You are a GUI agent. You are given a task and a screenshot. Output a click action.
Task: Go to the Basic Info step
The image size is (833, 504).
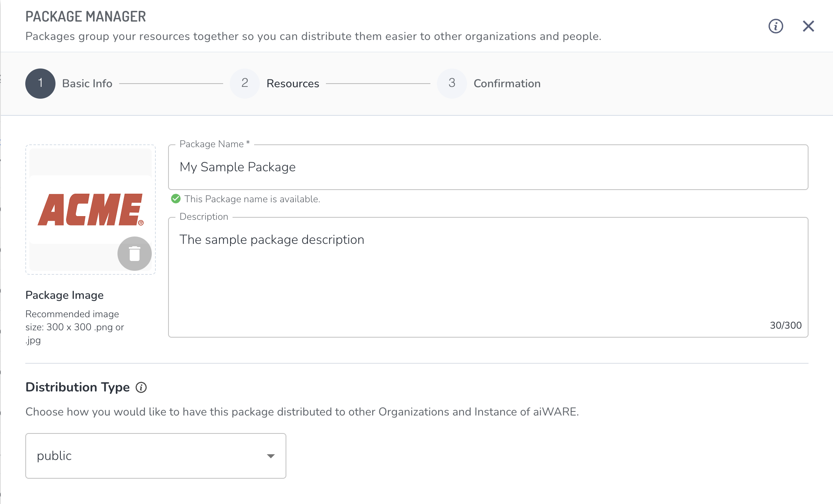coord(87,84)
